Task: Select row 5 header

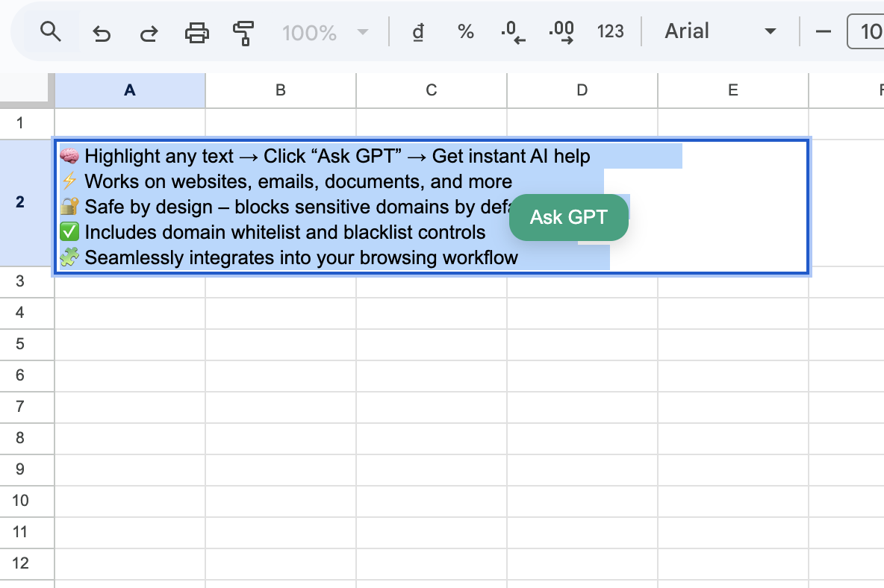Action: (26, 344)
